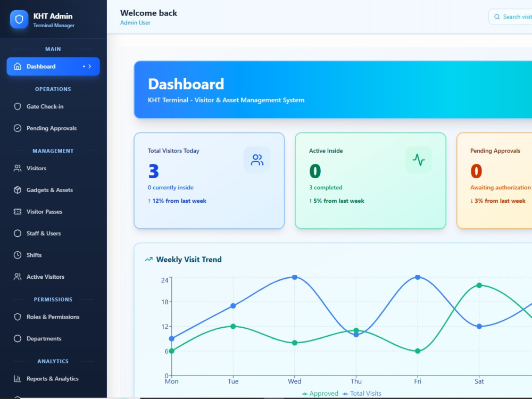Screen dimensions: 532x399
Task: Click the Visitors people icon in sidebar
Action: pyautogui.click(x=18, y=168)
